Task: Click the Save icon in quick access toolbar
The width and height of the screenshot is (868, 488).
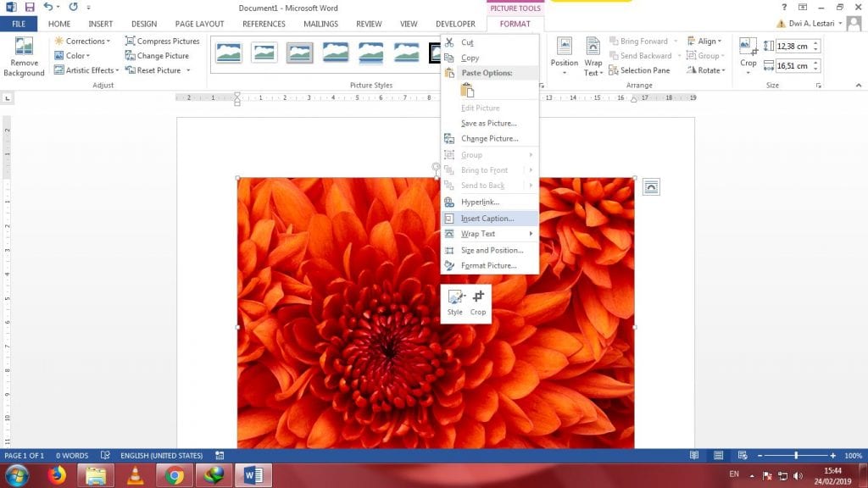Action: tap(30, 8)
